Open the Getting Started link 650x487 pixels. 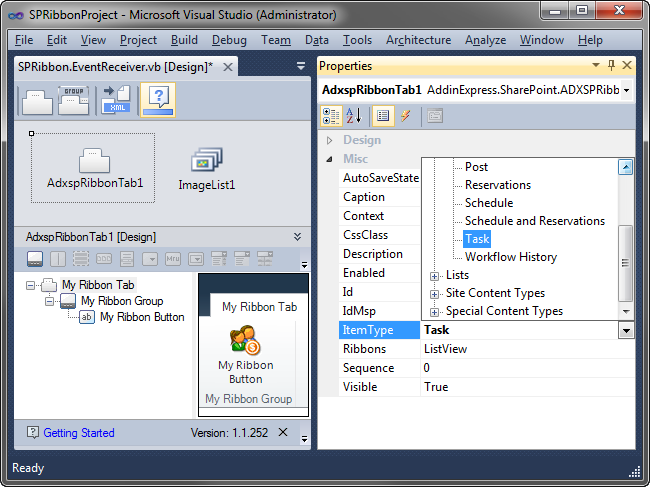tap(79, 433)
